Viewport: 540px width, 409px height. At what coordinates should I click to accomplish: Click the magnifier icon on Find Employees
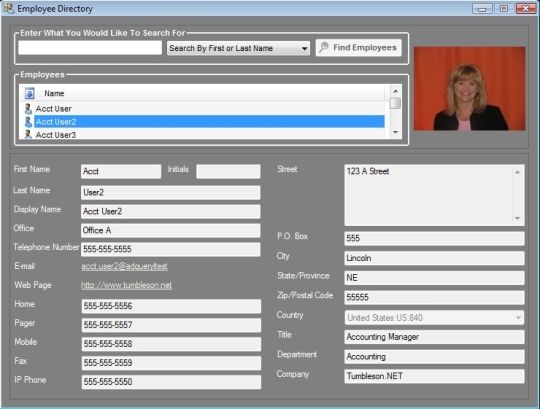click(x=324, y=48)
